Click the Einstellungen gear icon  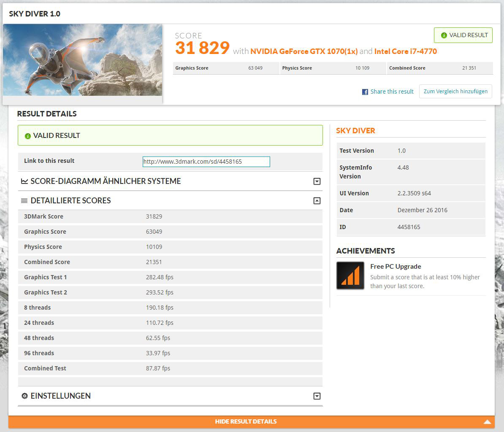(x=24, y=396)
